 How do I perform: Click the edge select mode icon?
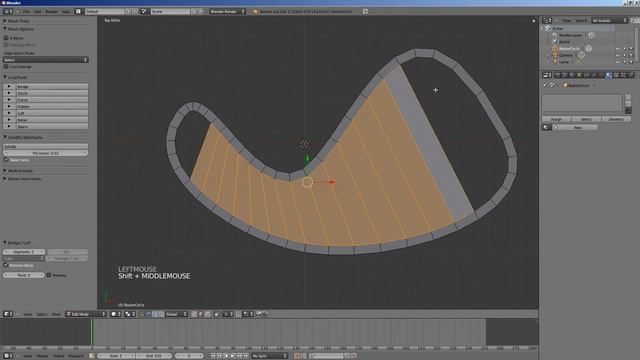[x=201, y=314]
